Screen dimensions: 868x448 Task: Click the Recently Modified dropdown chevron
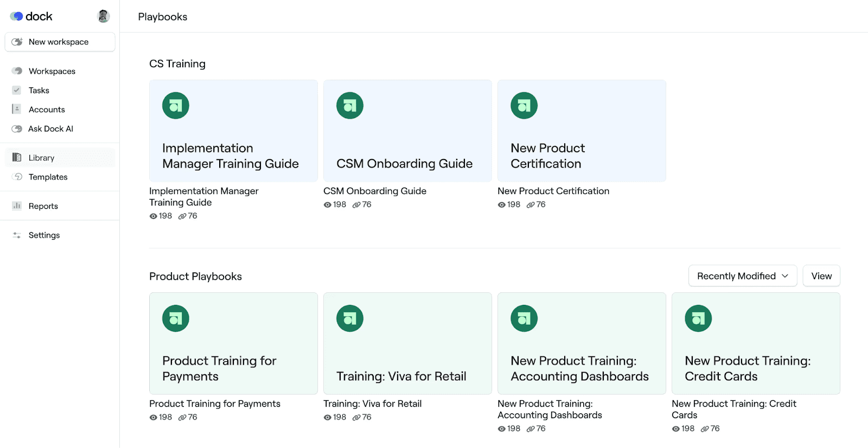785,276
